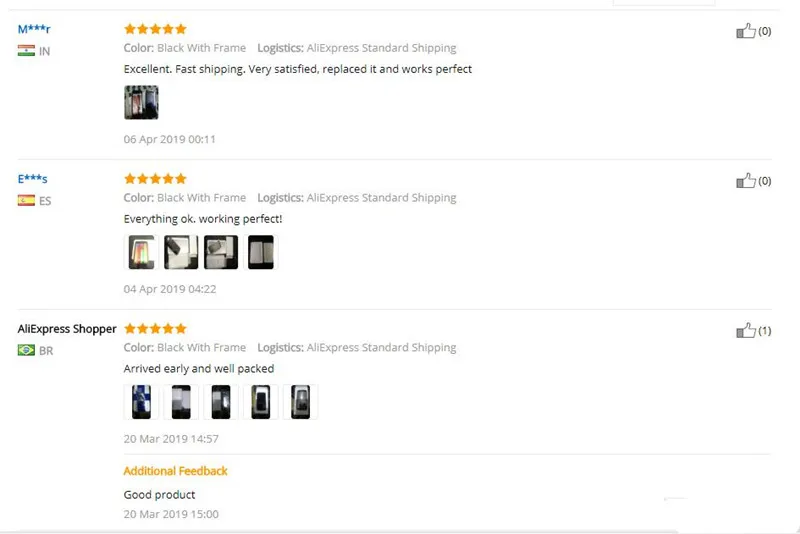
Task: Upvote the AliExpress Shopper review
Action: (x=745, y=330)
